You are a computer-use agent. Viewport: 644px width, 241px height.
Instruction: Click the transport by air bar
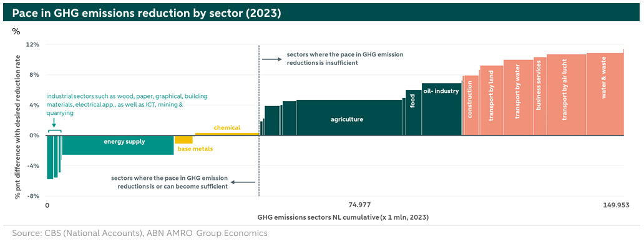click(x=567, y=95)
